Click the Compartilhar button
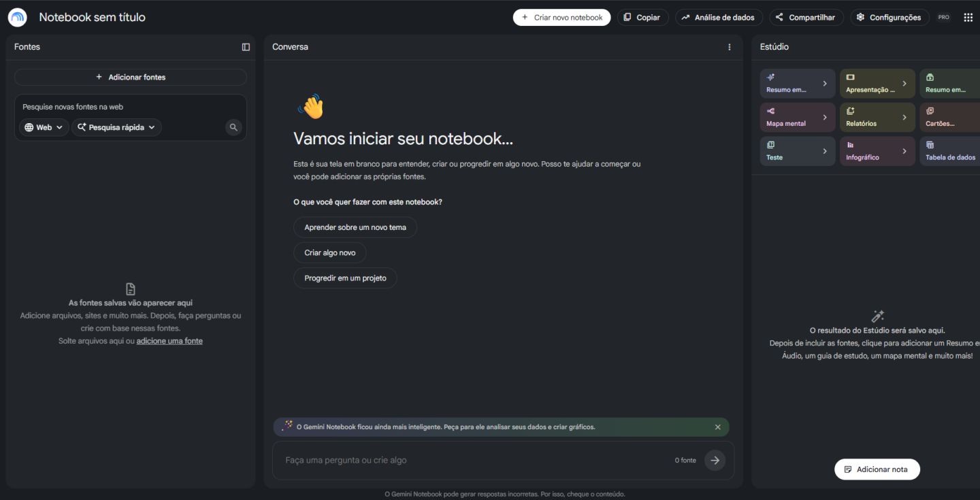 click(x=806, y=18)
